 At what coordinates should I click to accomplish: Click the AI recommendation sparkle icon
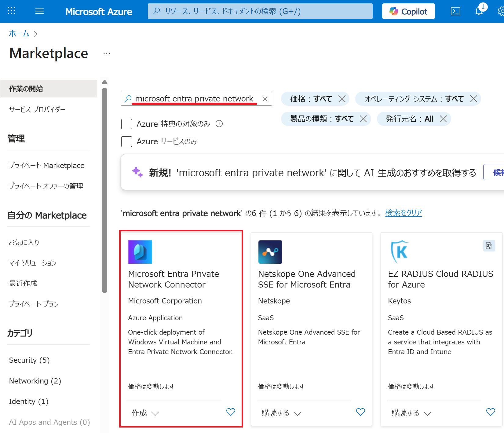137,172
